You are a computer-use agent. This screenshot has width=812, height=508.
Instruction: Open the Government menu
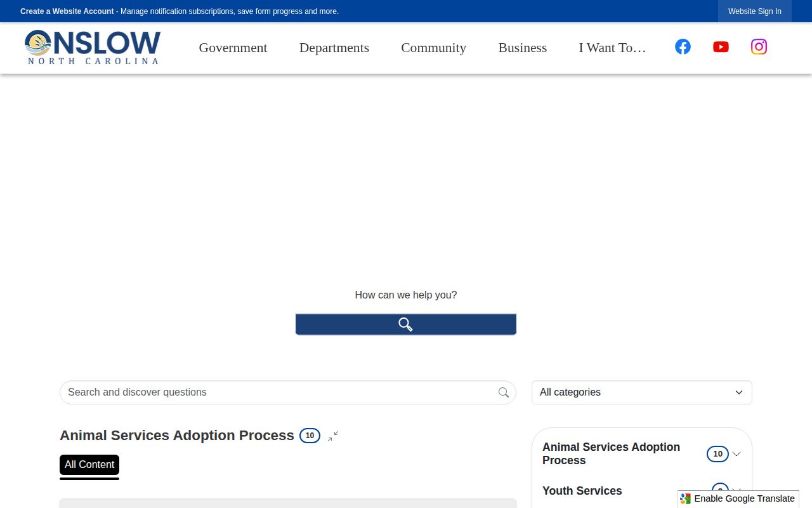click(x=233, y=48)
